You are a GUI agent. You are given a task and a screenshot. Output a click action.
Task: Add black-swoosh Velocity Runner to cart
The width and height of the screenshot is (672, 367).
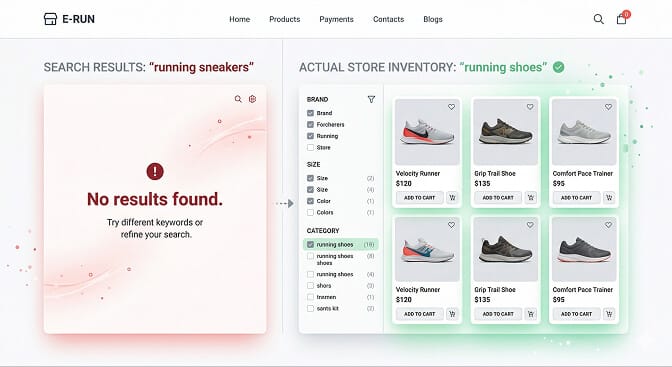coord(420,198)
